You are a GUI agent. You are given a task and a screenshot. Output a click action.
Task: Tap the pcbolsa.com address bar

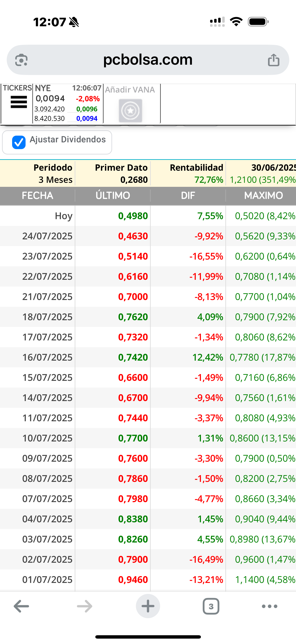coord(148,60)
